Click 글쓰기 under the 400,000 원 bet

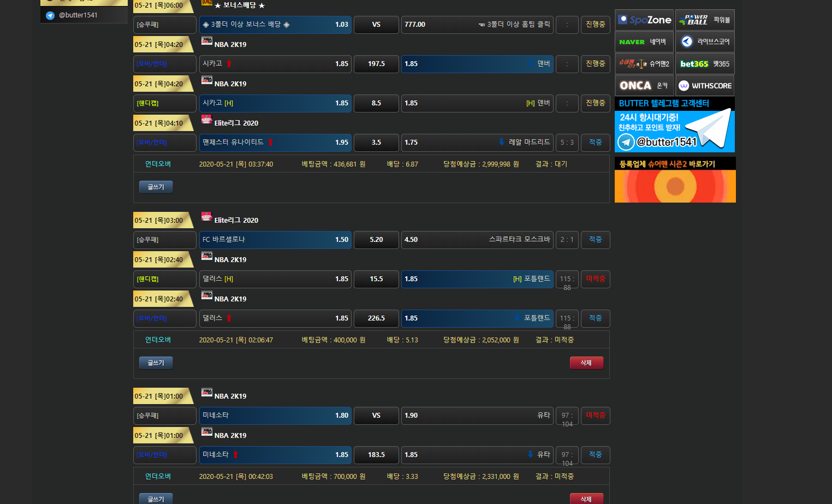[156, 363]
